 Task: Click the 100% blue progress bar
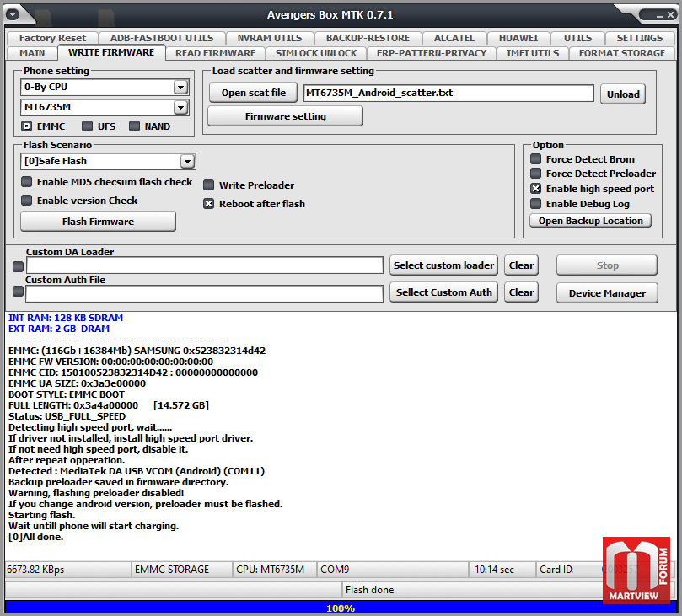341,608
